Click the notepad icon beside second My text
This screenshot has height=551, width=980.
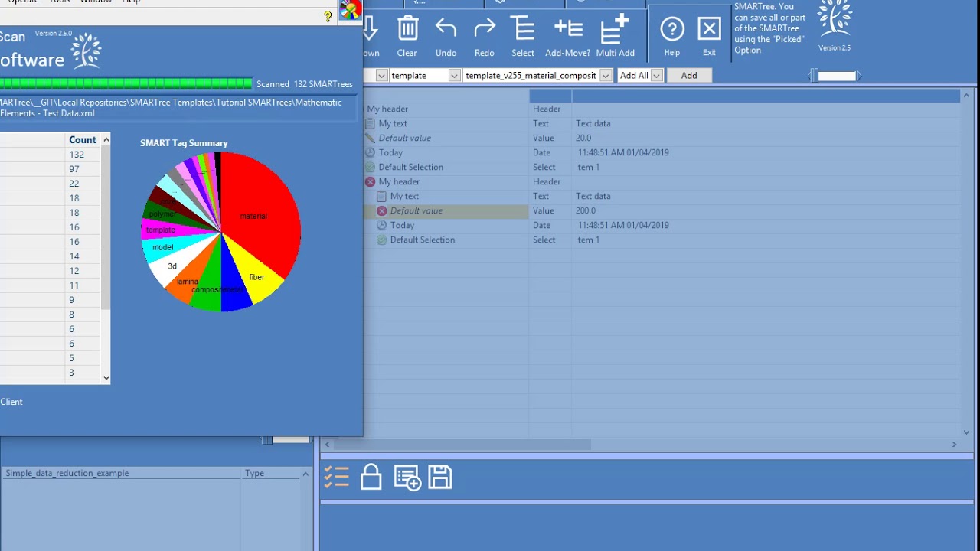382,196
